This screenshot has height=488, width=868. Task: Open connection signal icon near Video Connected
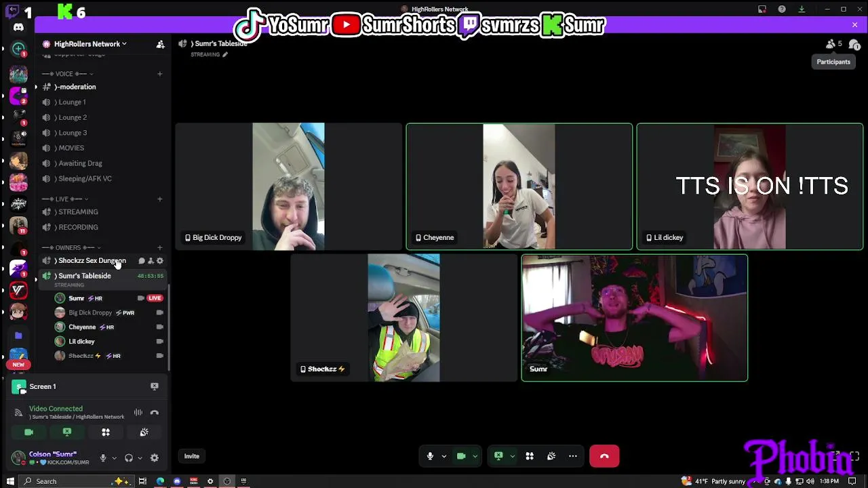pos(18,412)
